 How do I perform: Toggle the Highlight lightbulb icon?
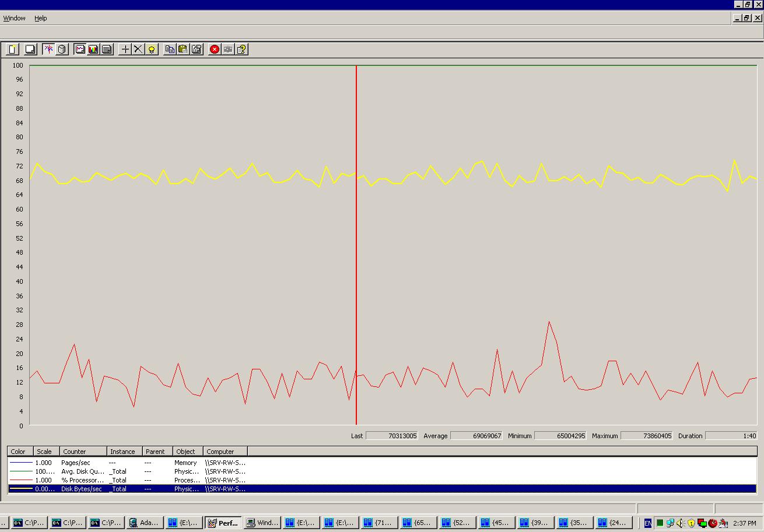tap(152, 50)
